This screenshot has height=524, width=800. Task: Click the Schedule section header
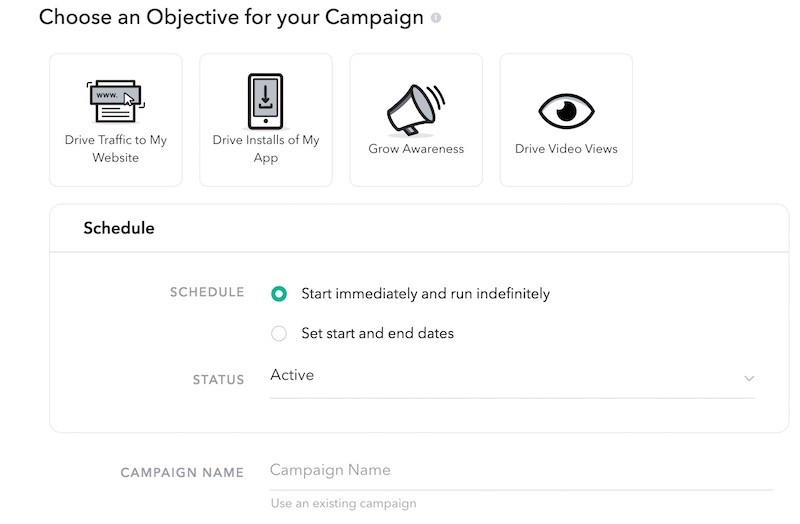(119, 228)
